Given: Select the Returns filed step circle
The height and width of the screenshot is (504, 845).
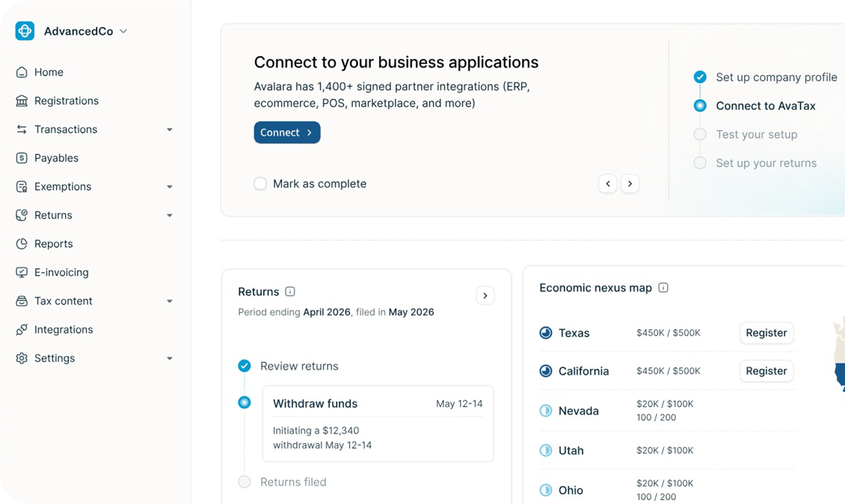Looking at the screenshot, I should tap(245, 482).
